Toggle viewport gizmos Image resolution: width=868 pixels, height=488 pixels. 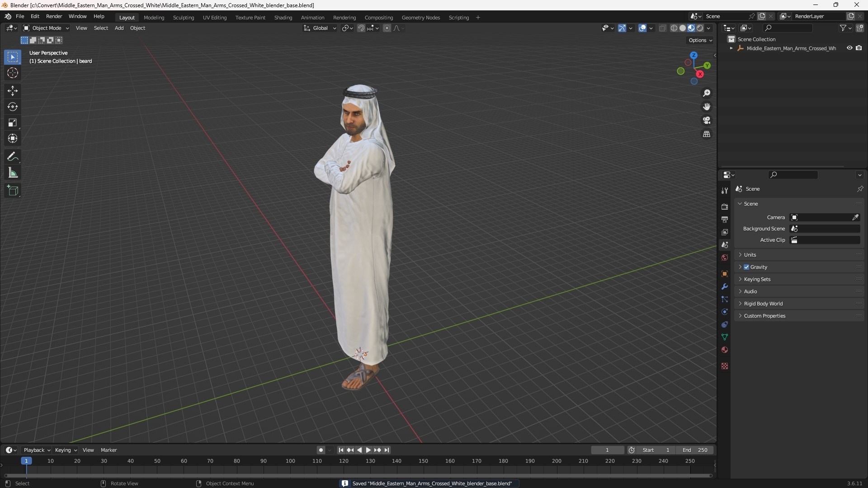[622, 28]
